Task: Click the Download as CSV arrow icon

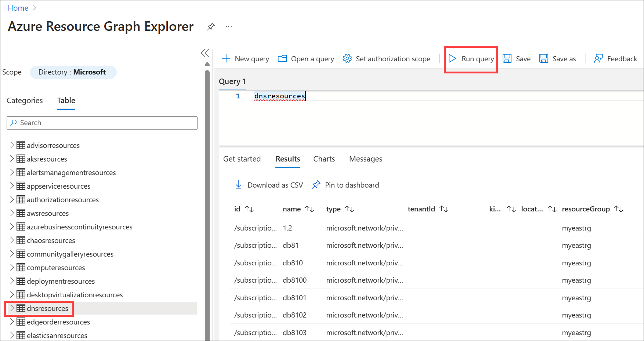Action: click(x=239, y=185)
